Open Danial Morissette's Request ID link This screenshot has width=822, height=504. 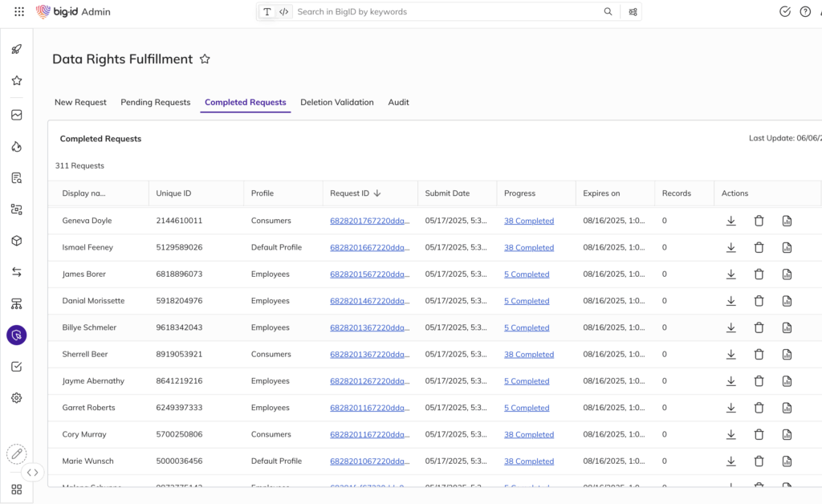click(x=369, y=301)
